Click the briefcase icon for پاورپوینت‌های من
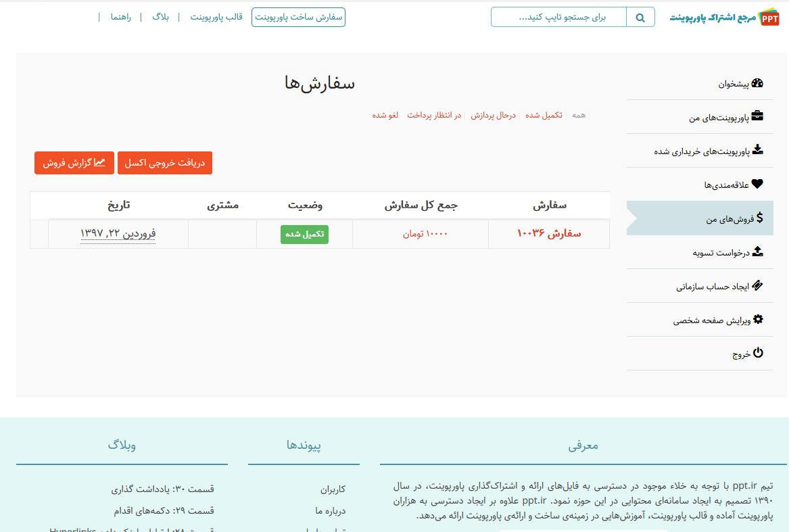789x532 pixels. tap(757, 117)
